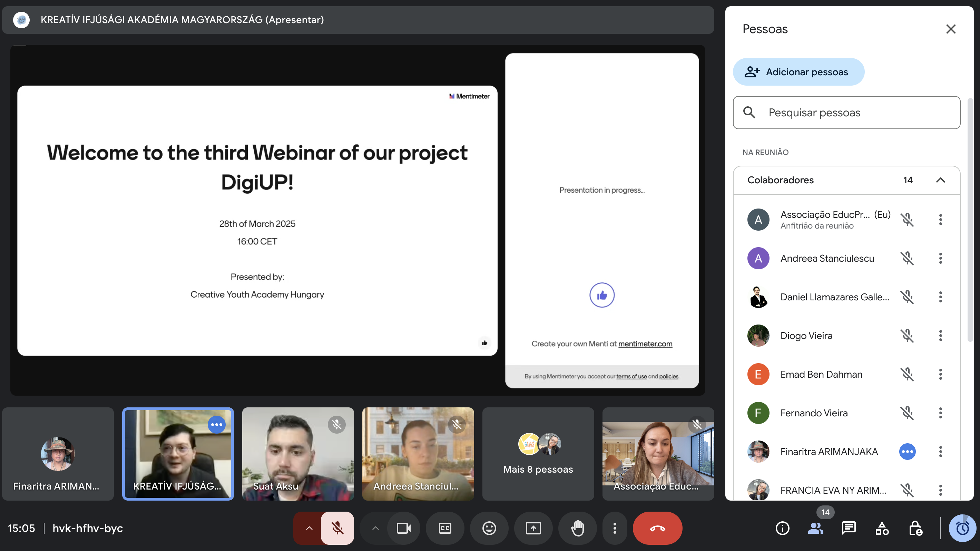Click muted mic icon for Emad Ben Dahman

(x=907, y=374)
